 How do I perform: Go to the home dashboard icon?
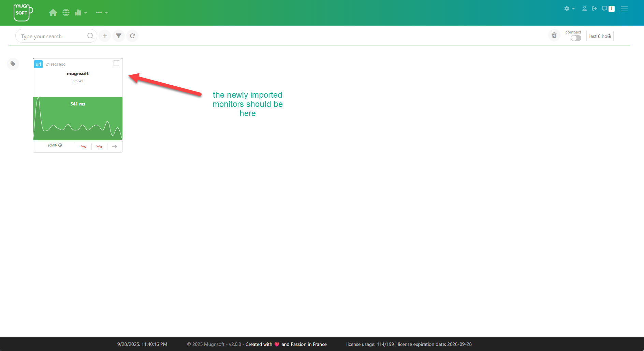[53, 13]
